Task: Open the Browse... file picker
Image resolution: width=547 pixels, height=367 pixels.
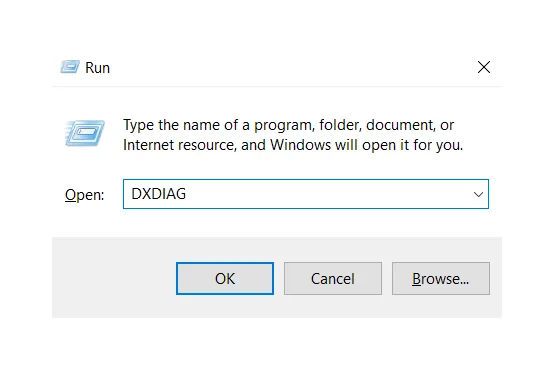Action: 441,278
